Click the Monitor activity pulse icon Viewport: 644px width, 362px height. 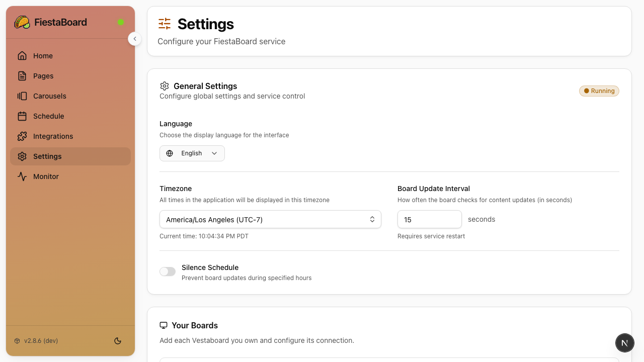click(22, 176)
